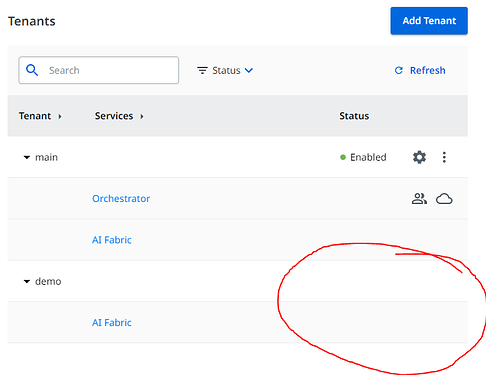Click the users icon in Orchestrator row
Screen dimensions: 486x375
click(x=419, y=199)
